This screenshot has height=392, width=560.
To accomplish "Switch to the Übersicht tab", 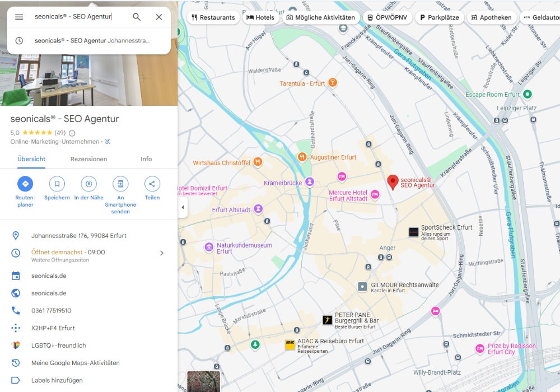I will 31,159.
